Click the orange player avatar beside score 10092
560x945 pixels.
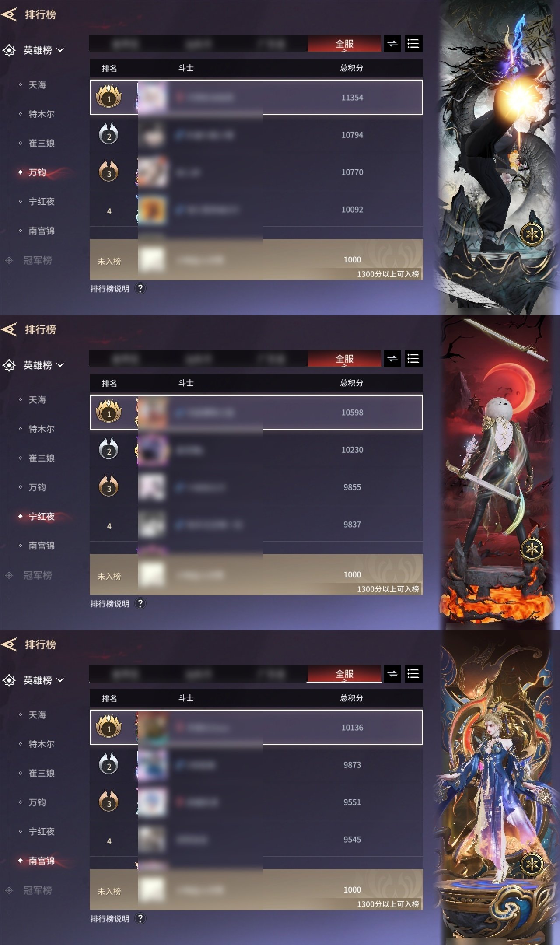click(152, 210)
